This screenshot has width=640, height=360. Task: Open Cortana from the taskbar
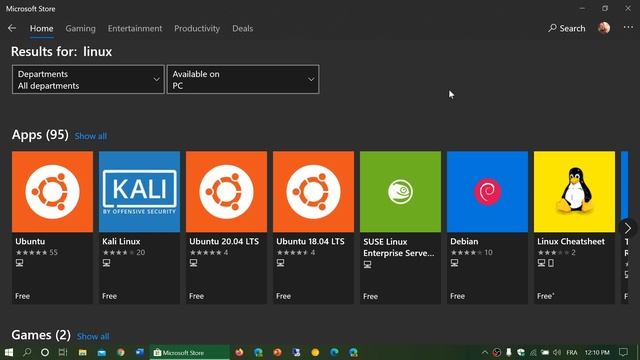point(45,352)
